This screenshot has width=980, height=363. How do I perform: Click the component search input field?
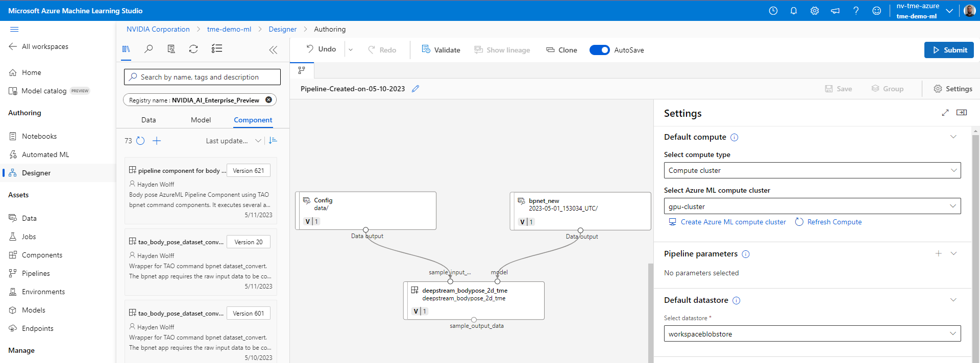(x=202, y=77)
